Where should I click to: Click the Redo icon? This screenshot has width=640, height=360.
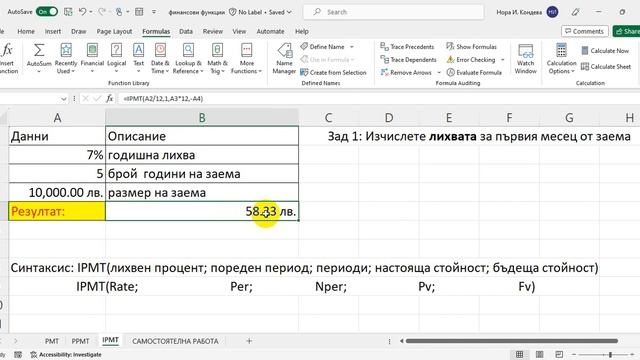pos(102,12)
